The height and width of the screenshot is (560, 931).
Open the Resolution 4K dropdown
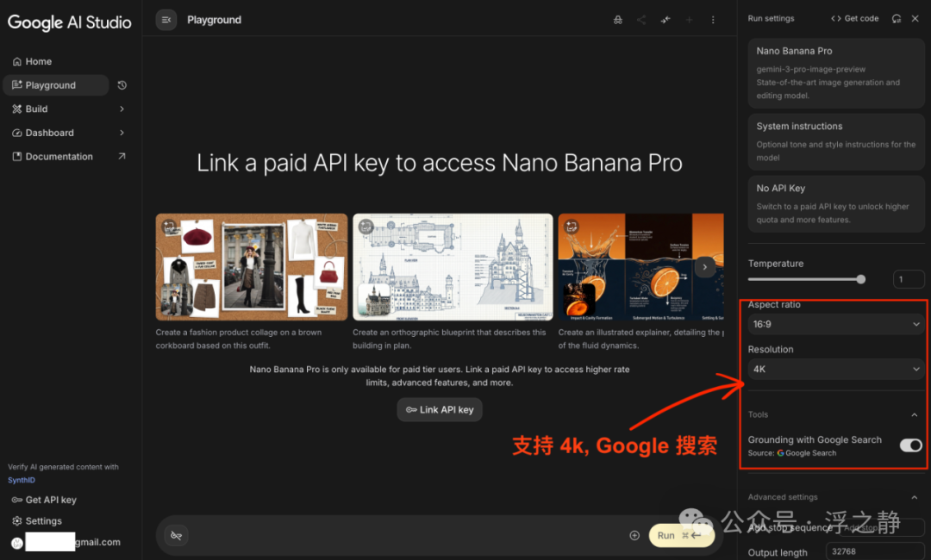click(836, 369)
